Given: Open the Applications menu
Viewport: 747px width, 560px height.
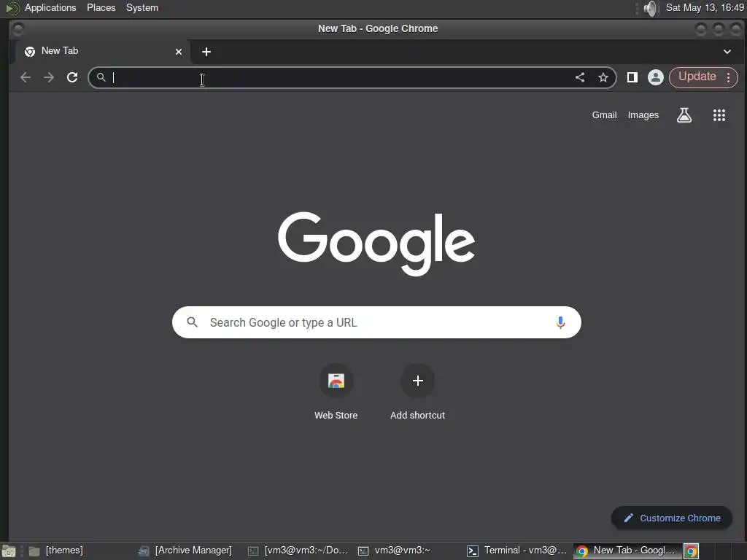Looking at the screenshot, I should (x=50, y=7).
